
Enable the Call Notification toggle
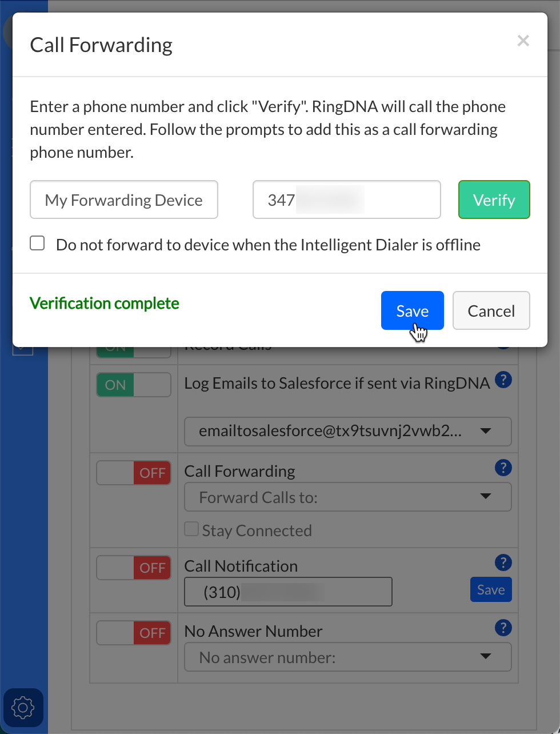coord(134,568)
